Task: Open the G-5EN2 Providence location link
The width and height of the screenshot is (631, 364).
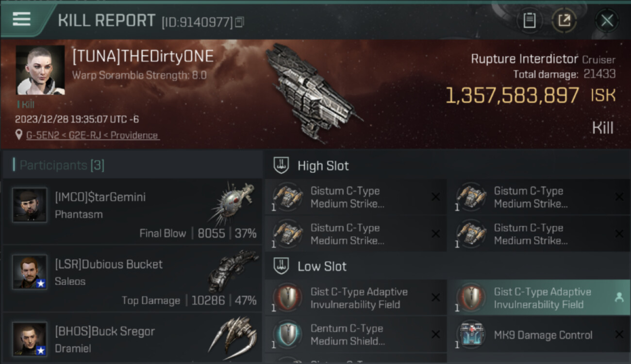Action: (93, 135)
